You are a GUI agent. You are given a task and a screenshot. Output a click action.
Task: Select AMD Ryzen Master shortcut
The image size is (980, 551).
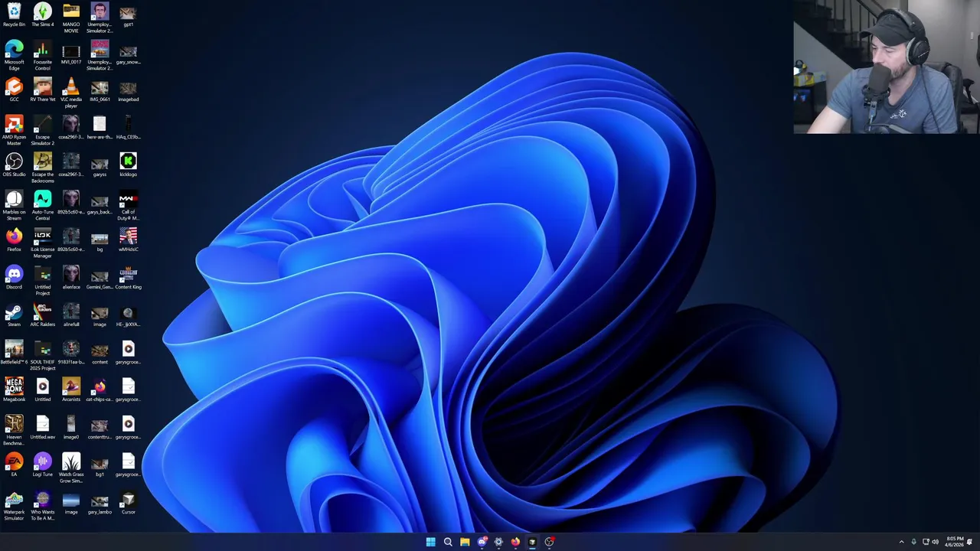click(14, 130)
